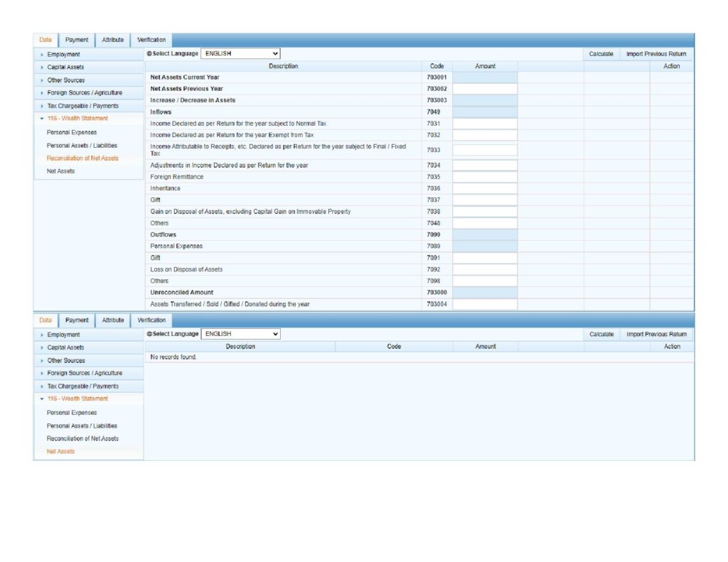Open Net Assets from the upper sidebar
This screenshot has height=562, width=728.
[60, 171]
